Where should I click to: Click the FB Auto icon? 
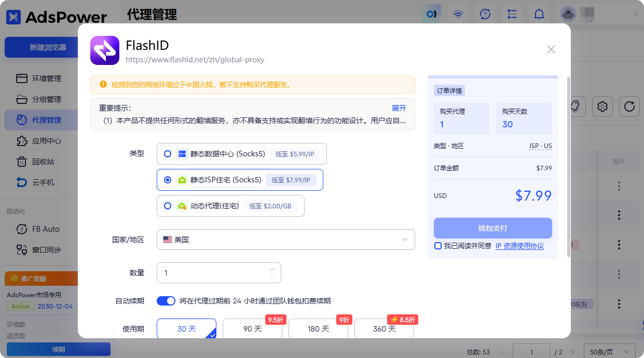point(22,229)
